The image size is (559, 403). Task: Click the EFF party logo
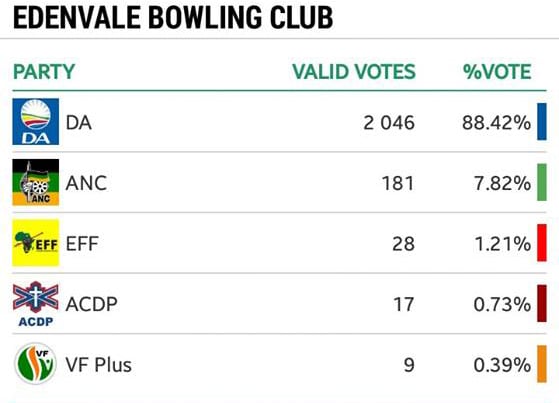click(x=36, y=243)
